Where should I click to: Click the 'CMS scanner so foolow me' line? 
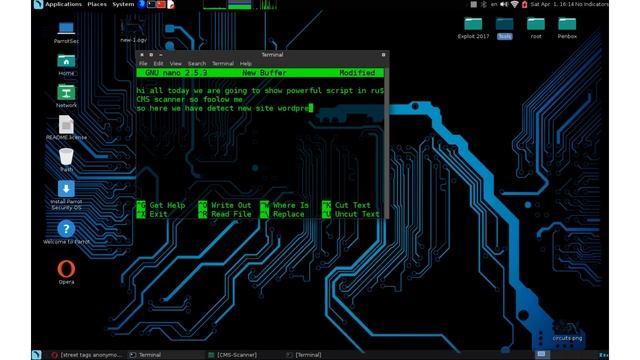point(189,100)
